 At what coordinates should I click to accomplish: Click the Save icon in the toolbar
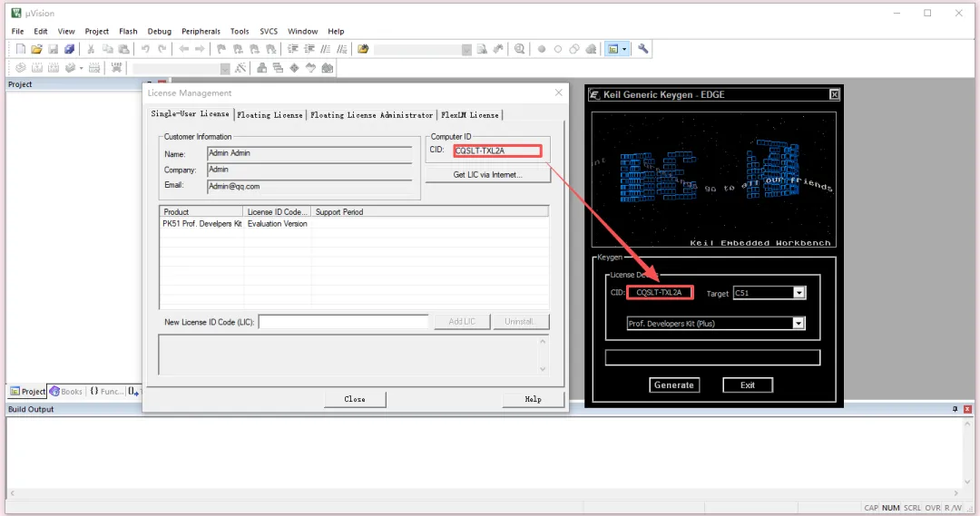pyautogui.click(x=54, y=49)
